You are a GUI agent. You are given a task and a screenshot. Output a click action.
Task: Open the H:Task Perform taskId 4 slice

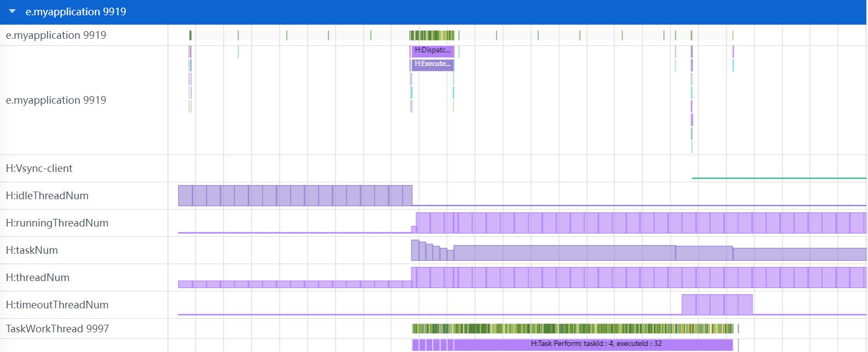(x=595, y=344)
